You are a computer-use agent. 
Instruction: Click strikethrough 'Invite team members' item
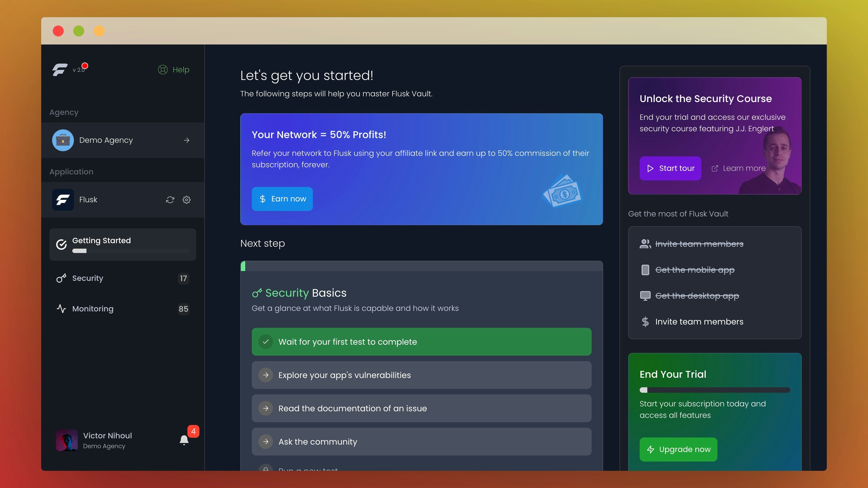tap(699, 244)
